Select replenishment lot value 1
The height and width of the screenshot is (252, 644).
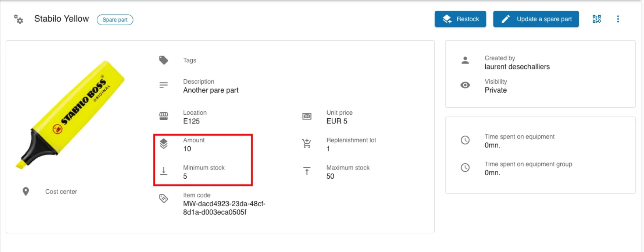point(328,149)
